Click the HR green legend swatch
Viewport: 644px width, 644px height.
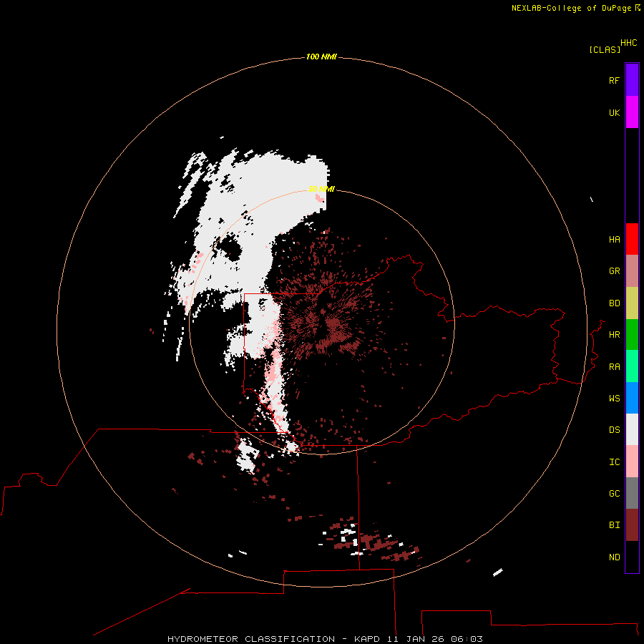(632, 335)
